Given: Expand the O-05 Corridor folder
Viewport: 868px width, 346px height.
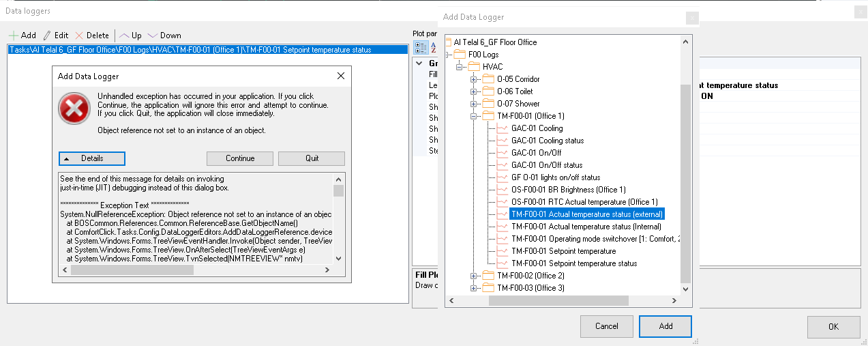Looking at the screenshot, I should click(474, 79).
